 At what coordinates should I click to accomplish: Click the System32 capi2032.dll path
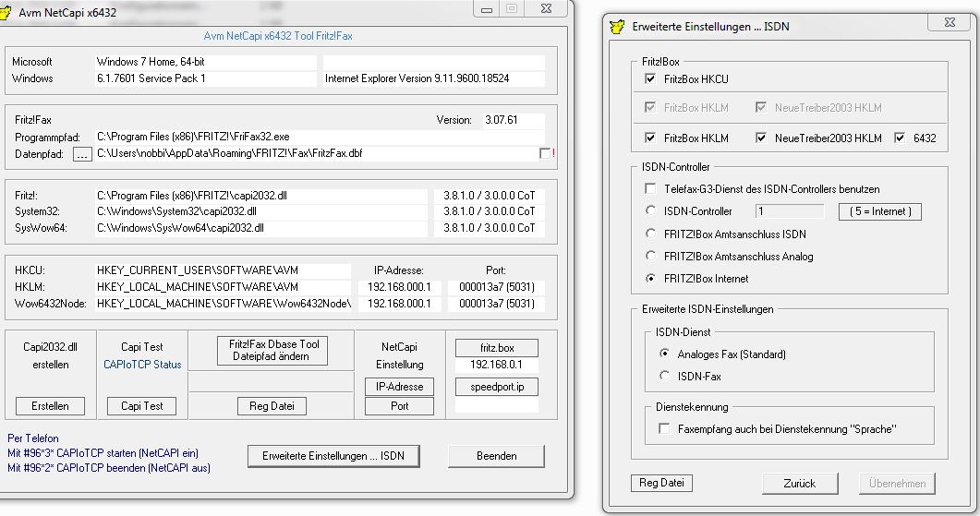click(261, 211)
